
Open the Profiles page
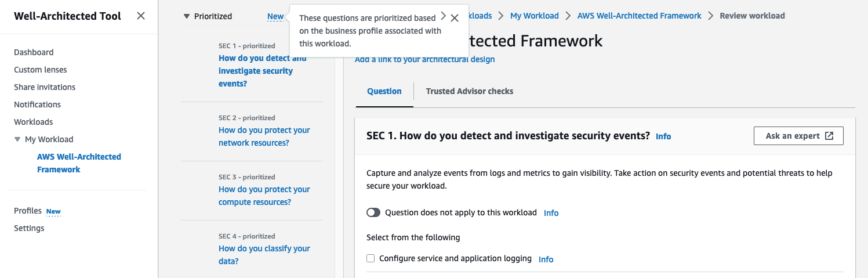[28, 211]
